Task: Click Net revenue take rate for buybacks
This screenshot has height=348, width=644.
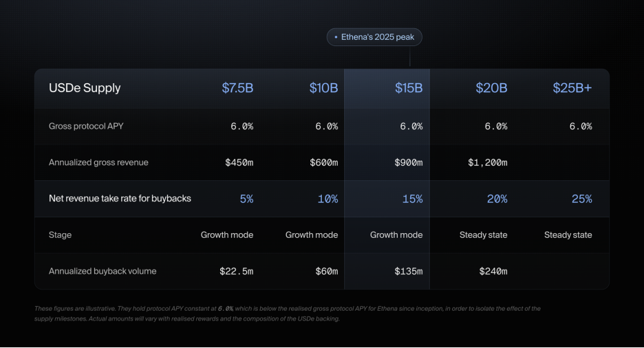Action: click(120, 199)
